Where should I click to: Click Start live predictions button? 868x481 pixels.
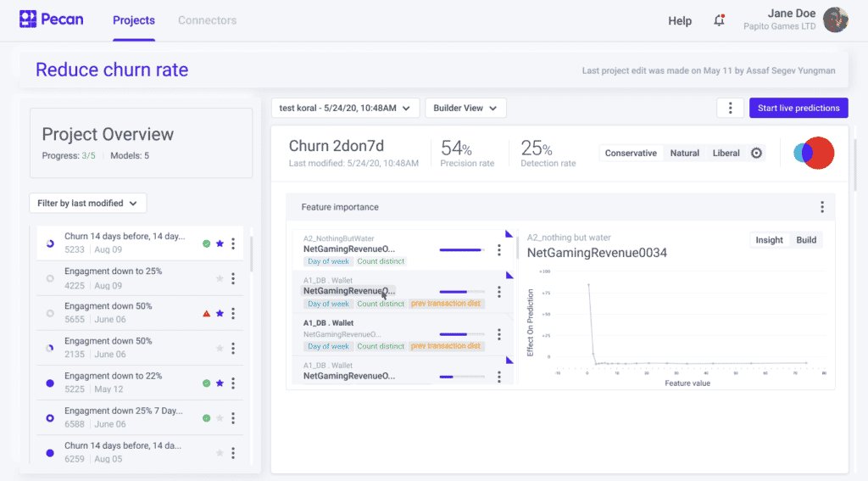tap(798, 108)
